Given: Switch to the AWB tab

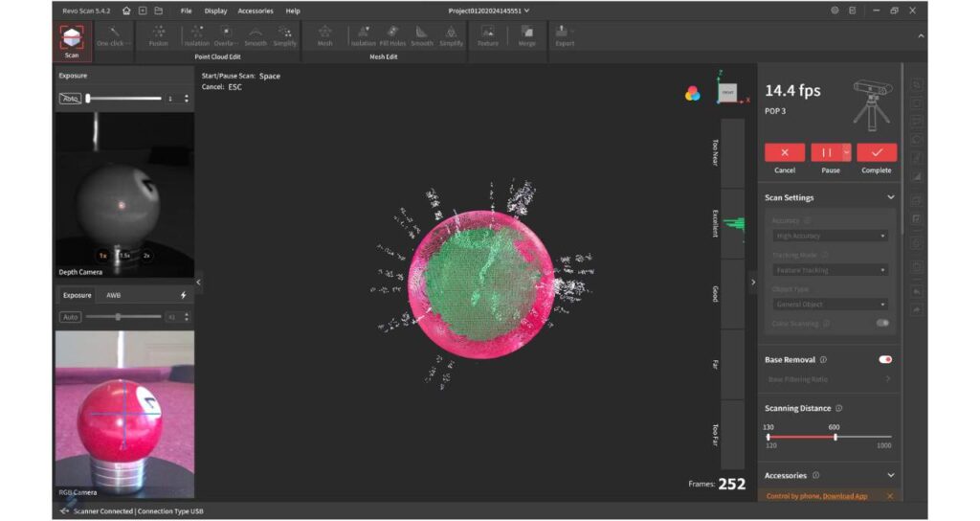Looking at the screenshot, I should click(x=113, y=295).
